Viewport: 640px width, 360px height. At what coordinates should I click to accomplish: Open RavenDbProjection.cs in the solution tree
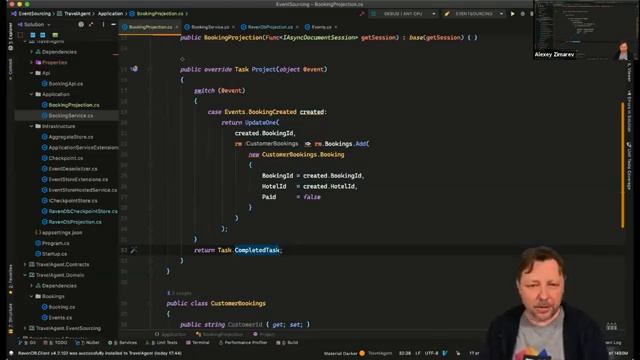pos(75,222)
